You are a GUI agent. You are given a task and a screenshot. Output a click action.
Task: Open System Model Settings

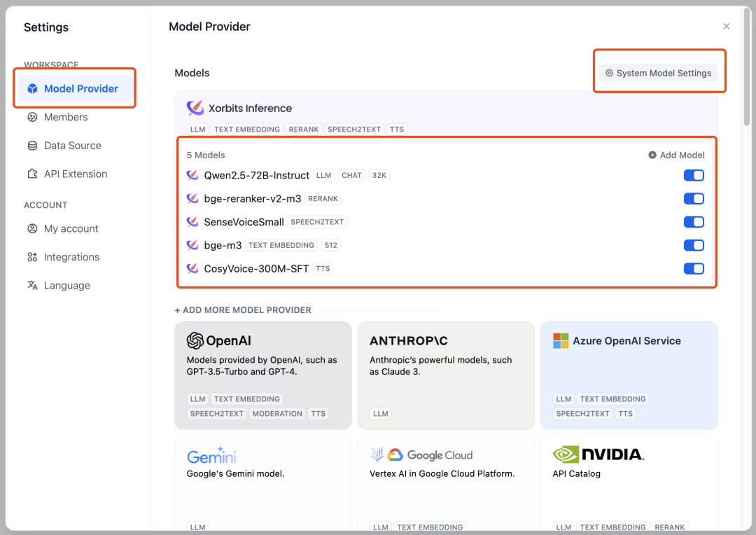coord(658,74)
